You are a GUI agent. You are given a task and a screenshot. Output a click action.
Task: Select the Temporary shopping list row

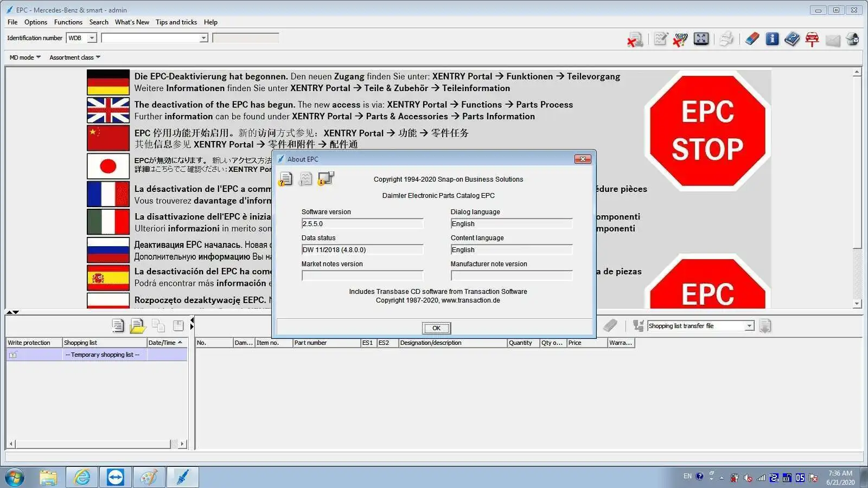(x=97, y=355)
